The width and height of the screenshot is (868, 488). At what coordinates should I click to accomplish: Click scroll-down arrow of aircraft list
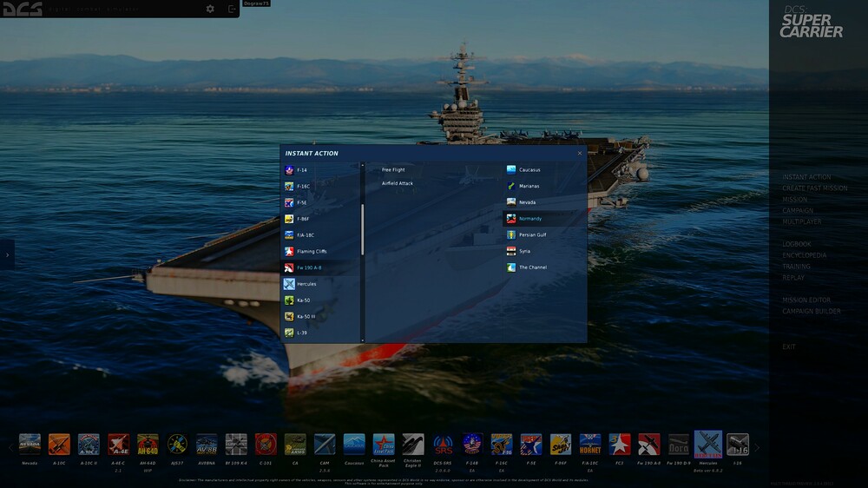pos(363,340)
